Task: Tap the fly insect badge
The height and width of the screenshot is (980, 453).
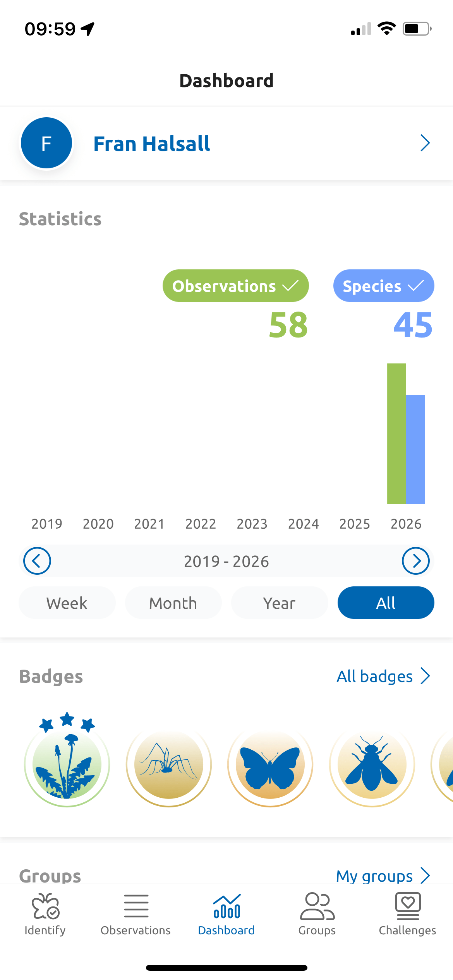Action: pos(372,764)
